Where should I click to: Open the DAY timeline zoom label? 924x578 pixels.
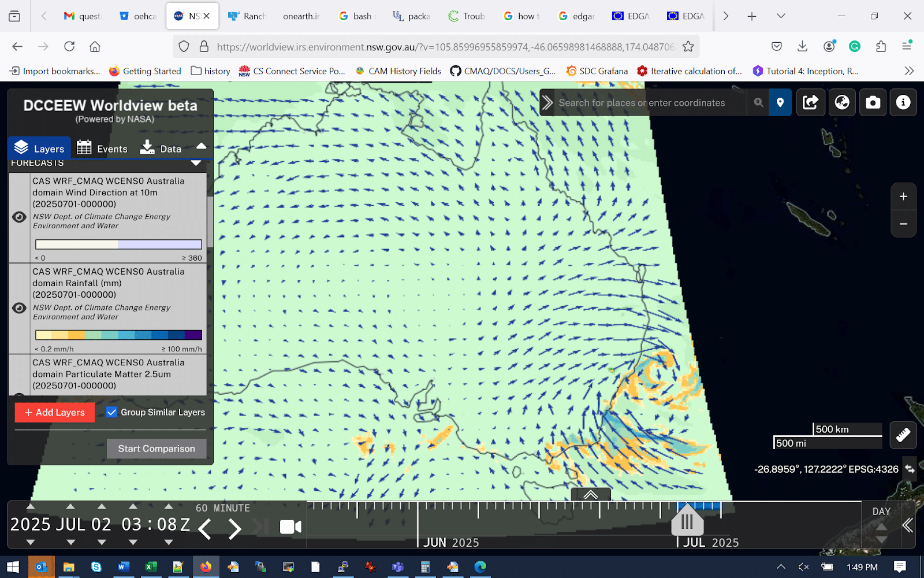pos(881,512)
